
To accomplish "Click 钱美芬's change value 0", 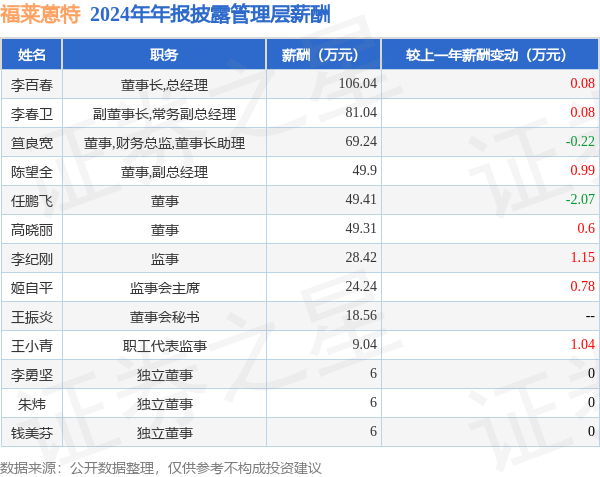I will pyautogui.click(x=591, y=431).
